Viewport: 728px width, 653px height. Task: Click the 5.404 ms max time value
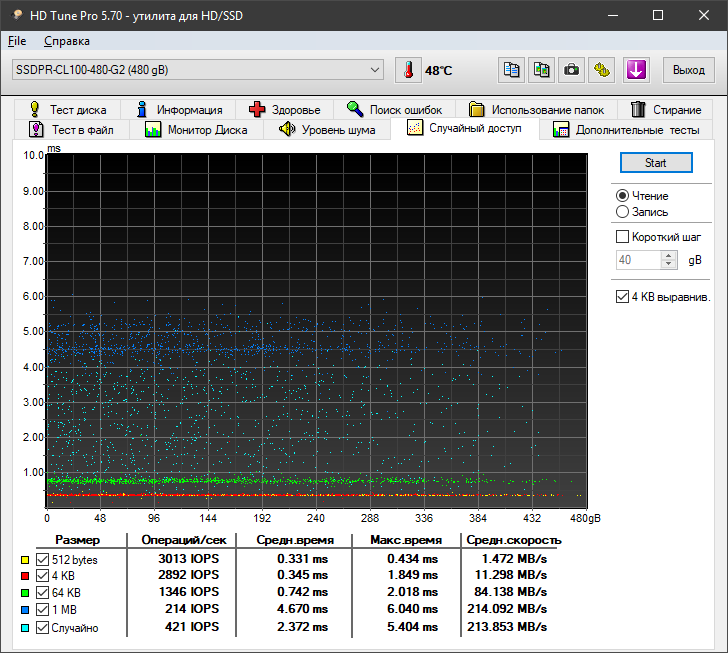point(412,627)
